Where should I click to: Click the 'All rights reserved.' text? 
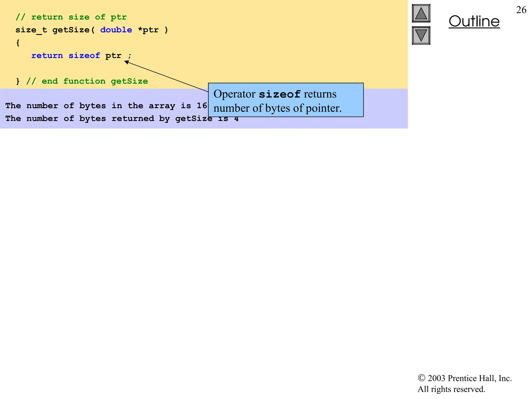click(x=451, y=389)
